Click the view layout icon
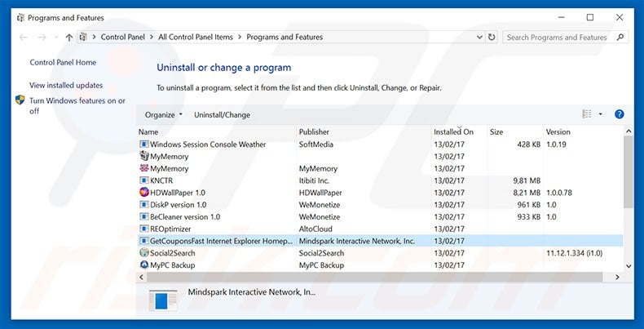This screenshot has width=644, height=329. 587,114
